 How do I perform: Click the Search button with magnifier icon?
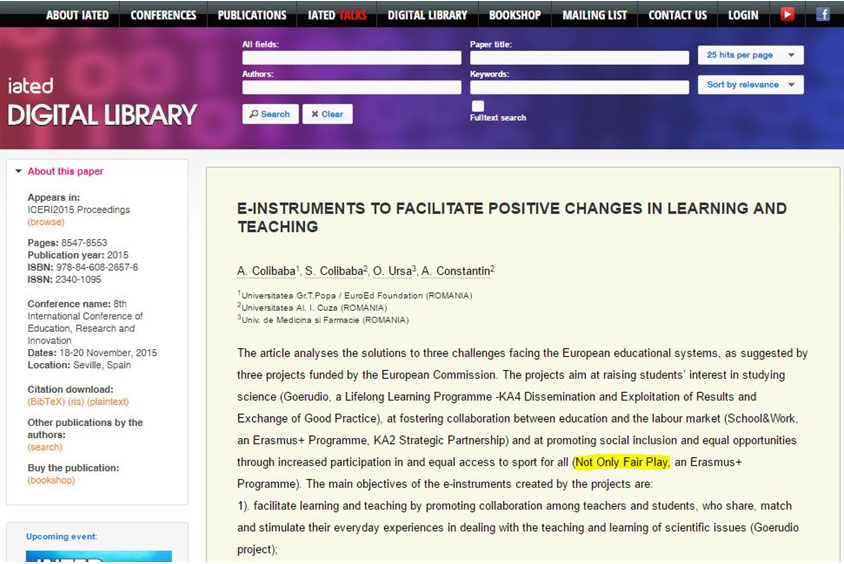click(270, 114)
